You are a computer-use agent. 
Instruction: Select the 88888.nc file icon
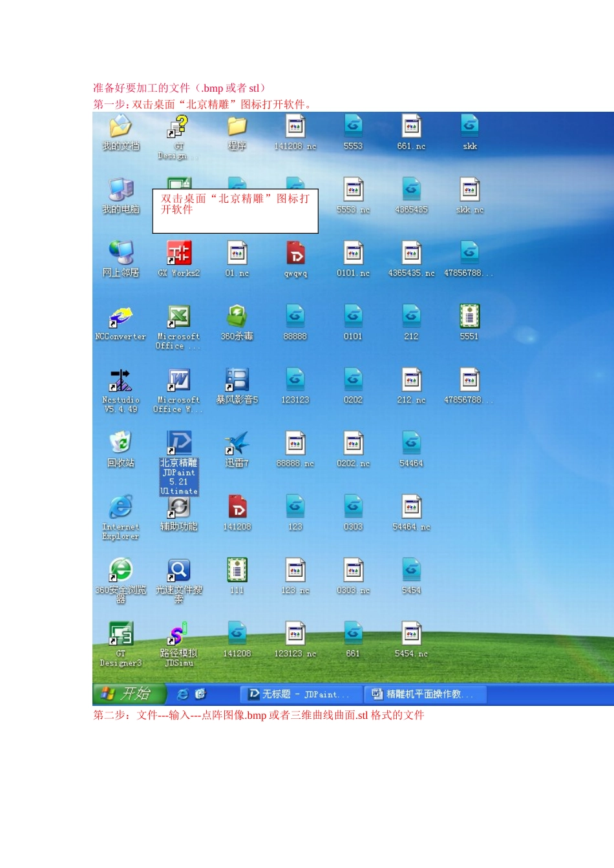click(x=295, y=449)
